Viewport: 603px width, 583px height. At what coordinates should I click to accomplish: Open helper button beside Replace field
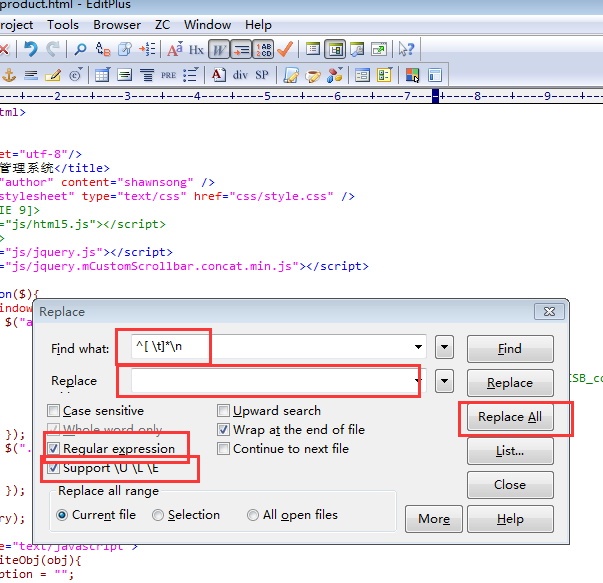[444, 381]
